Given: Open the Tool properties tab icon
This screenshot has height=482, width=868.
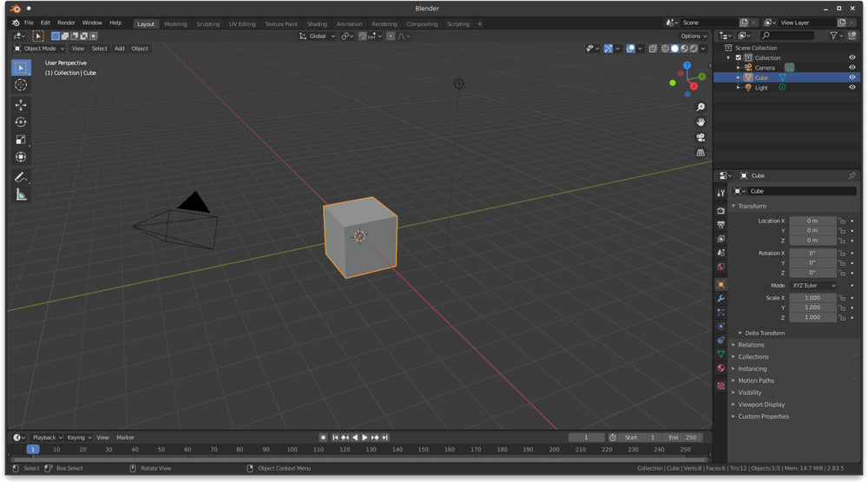Looking at the screenshot, I should 720,193.
